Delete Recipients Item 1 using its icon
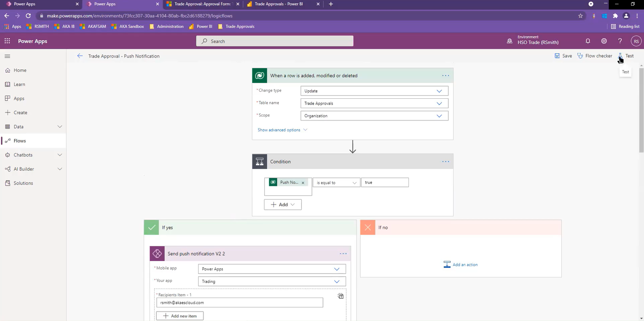 340,296
